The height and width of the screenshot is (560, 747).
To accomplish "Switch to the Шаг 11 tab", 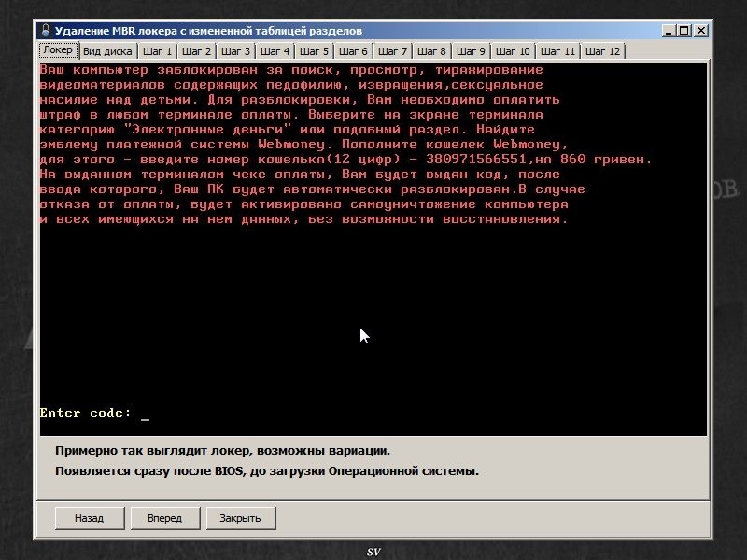I will 557,51.
